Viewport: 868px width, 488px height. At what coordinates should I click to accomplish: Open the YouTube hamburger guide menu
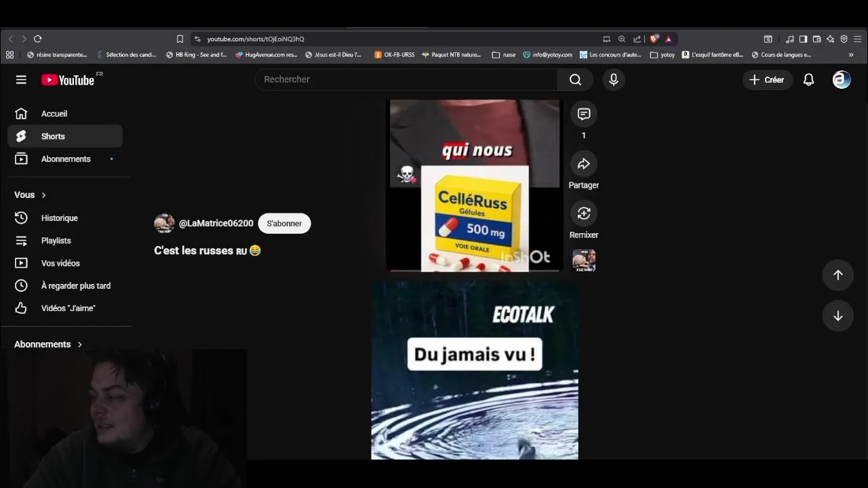tap(21, 80)
